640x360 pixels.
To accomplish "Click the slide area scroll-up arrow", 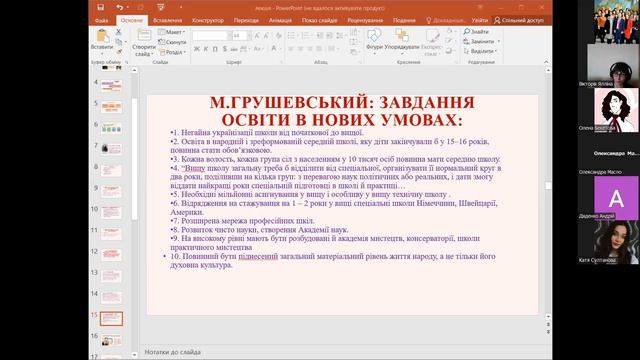I will point(548,70).
